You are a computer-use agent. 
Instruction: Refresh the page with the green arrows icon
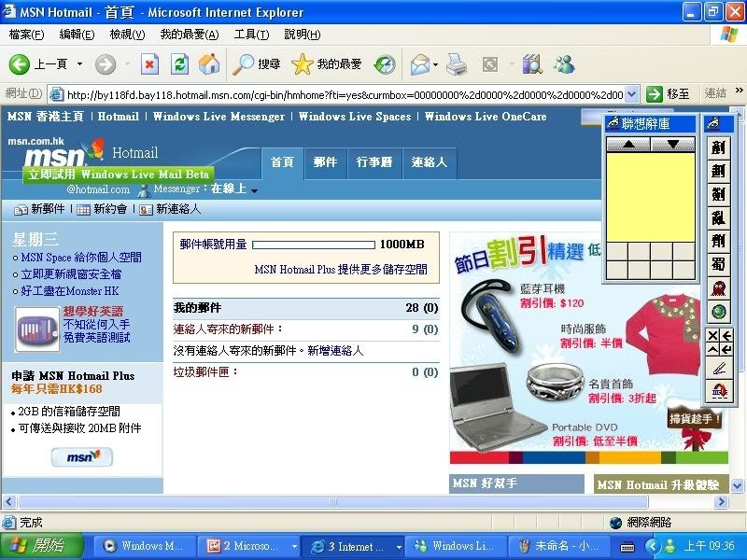(179, 64)
